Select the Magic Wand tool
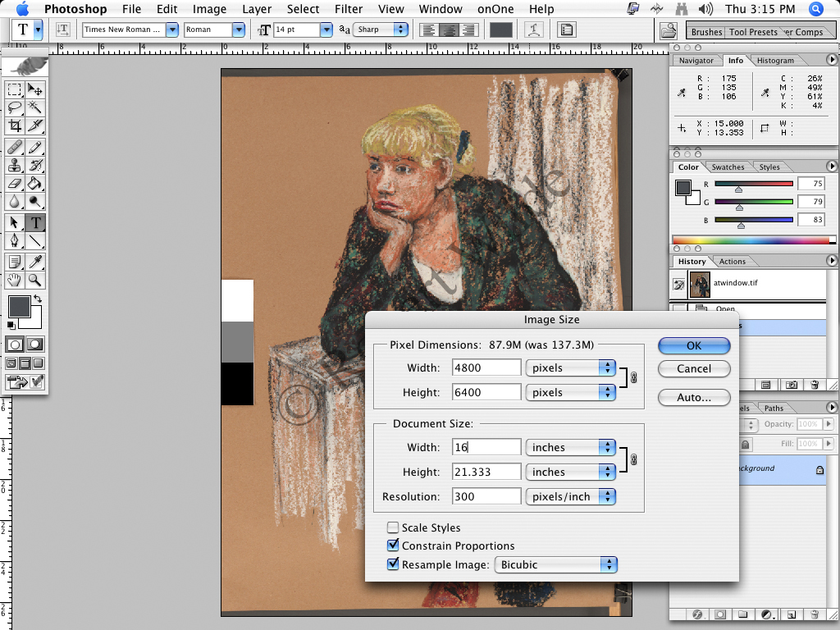Screen dimensions: 840x630 tap(34, 107)
